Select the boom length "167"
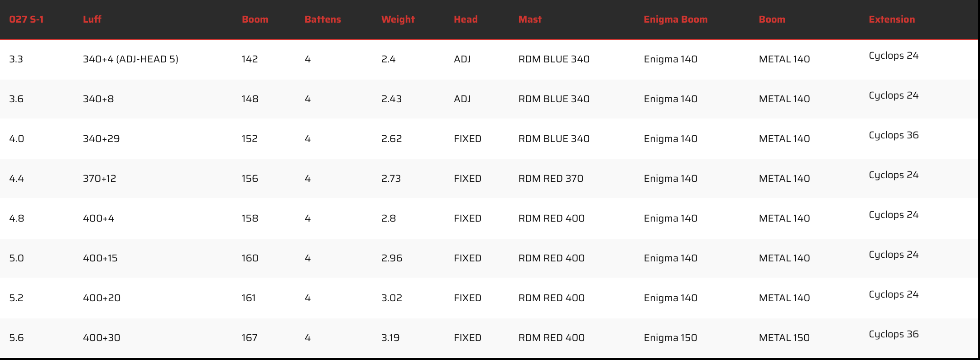 [x=250, y=338]
